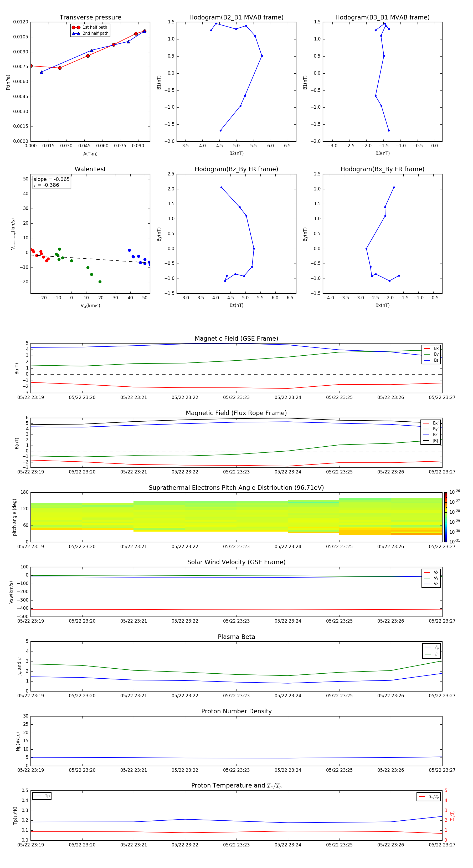Click the 'Plasma Beta' panel title
Screen dimensions: 473x868
pyautogui.click(x=236, y=637)
